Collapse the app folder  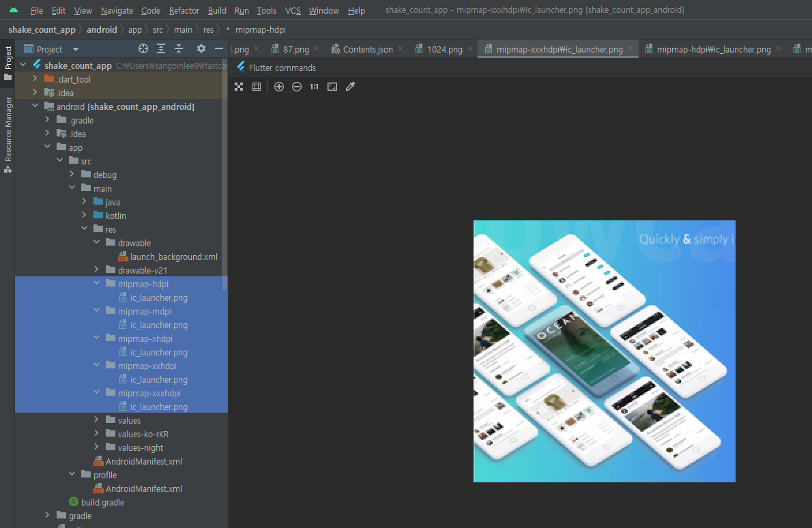(48, 147)
